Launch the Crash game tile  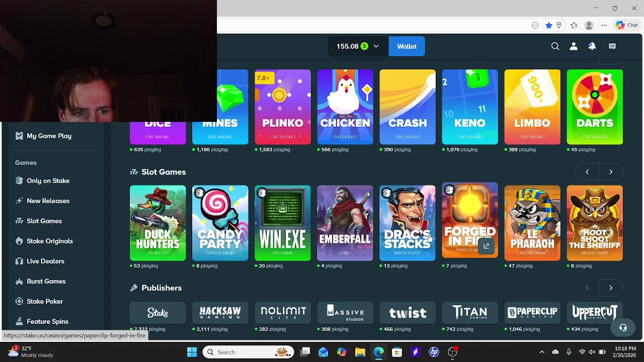[x=408, y=107]
